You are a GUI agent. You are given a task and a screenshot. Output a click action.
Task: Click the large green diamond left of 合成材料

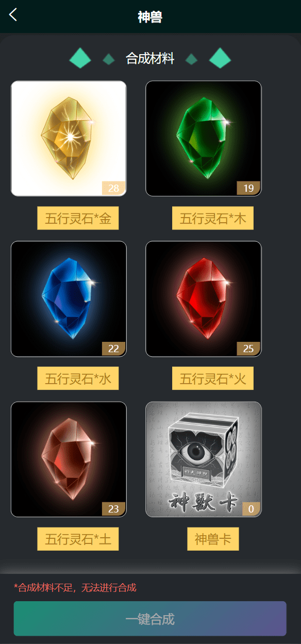[x=80, y=58]
